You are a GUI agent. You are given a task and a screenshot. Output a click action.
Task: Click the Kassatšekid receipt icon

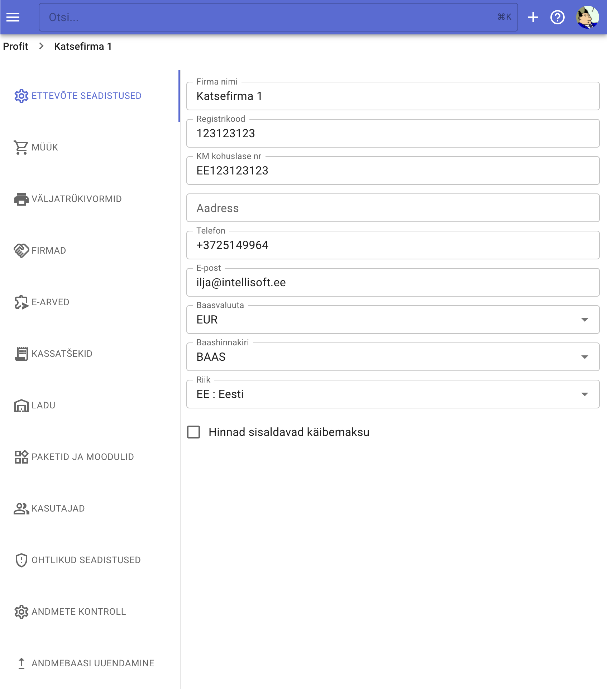tap(21, 354)
